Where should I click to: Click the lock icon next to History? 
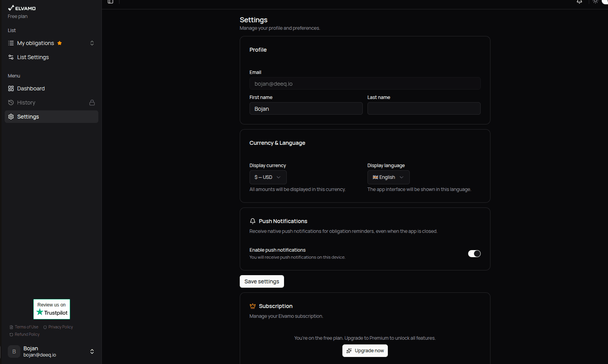coord(92,102)
